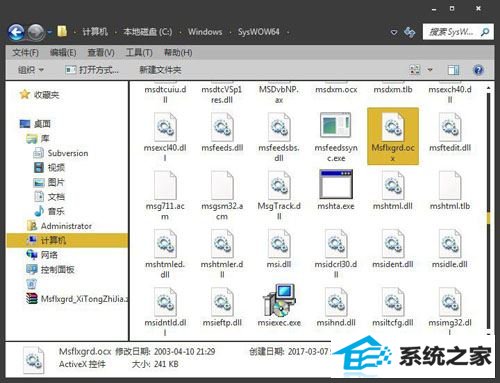This screenshot has width=500, height=383.
Task: Click the help question mark icon
Action: coord(478,70)
